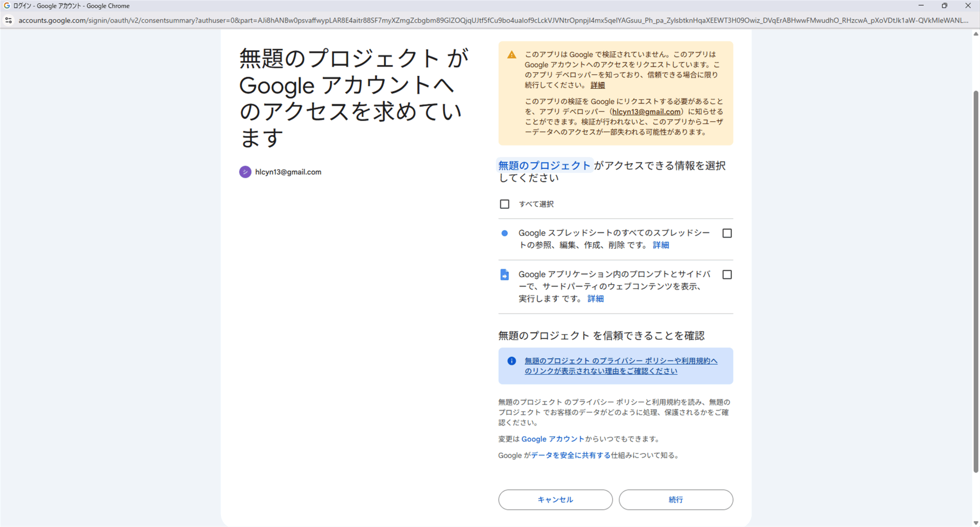
Task: Click the scrollbar down arrow
Action: 976,522
